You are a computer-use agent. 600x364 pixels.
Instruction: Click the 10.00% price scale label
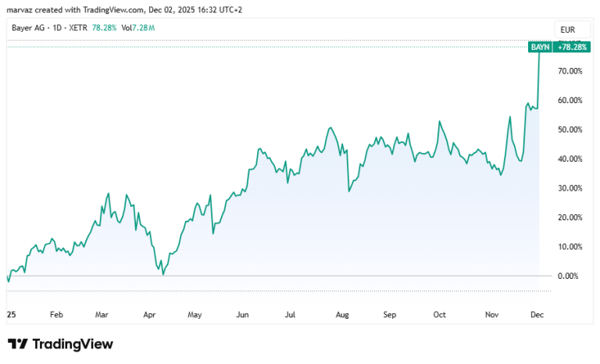(570, 247)
